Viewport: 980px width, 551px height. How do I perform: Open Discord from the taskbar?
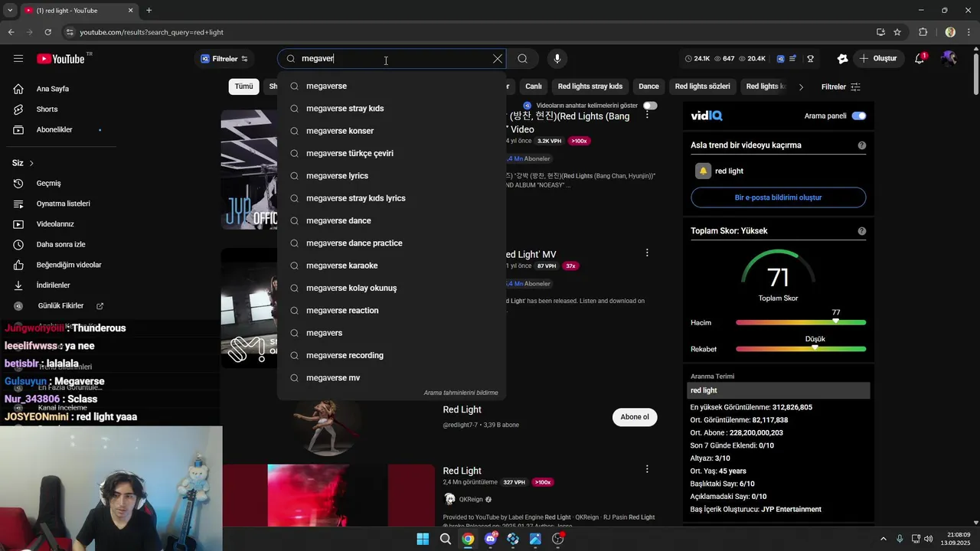pyautogui.click(x=491, y=539)
